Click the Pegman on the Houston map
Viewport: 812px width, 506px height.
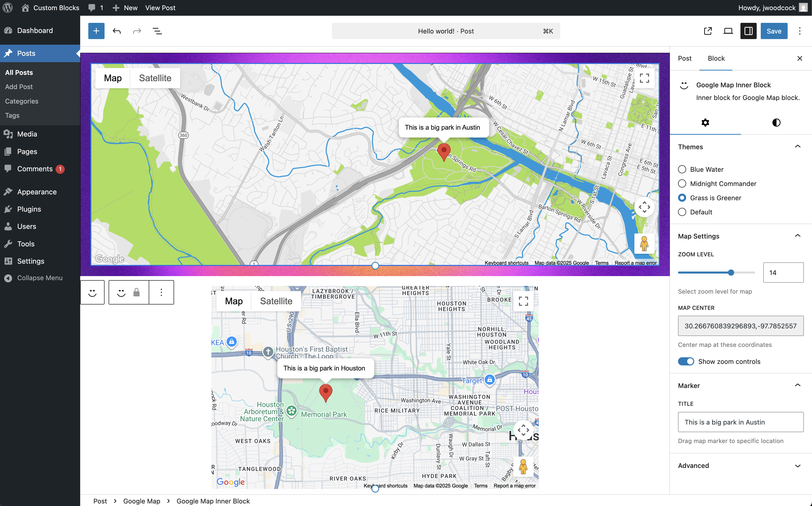[523, 466]
